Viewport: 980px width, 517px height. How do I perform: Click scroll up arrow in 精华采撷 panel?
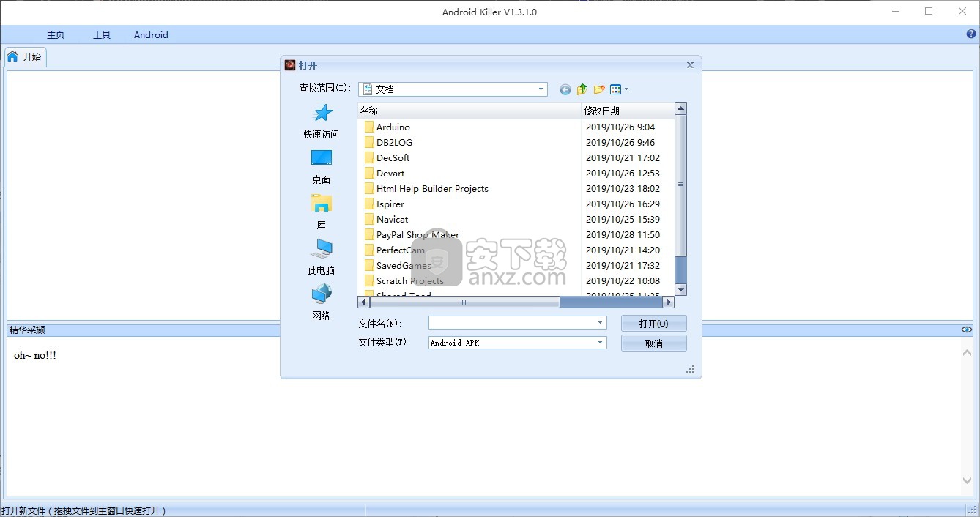pyautogui.click(x=967, y=353)
